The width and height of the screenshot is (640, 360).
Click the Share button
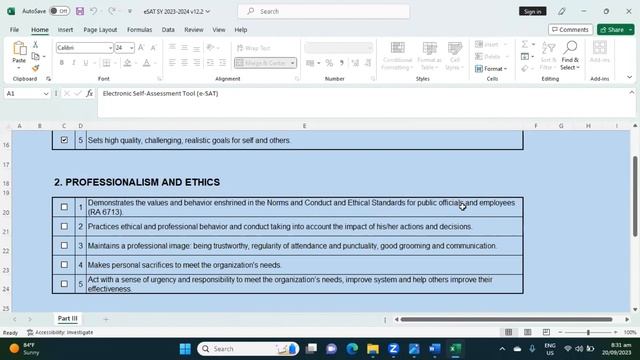(616, 29)
